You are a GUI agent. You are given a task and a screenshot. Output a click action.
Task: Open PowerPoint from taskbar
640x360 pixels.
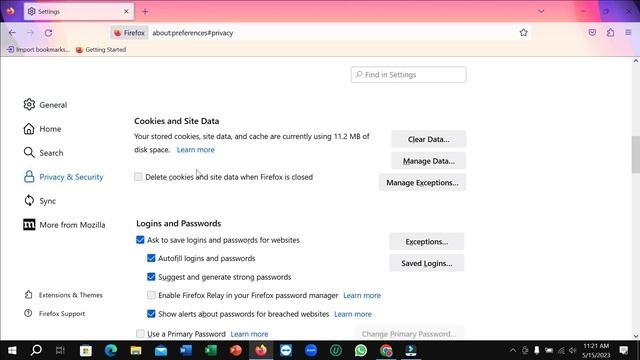click(236, 350)
